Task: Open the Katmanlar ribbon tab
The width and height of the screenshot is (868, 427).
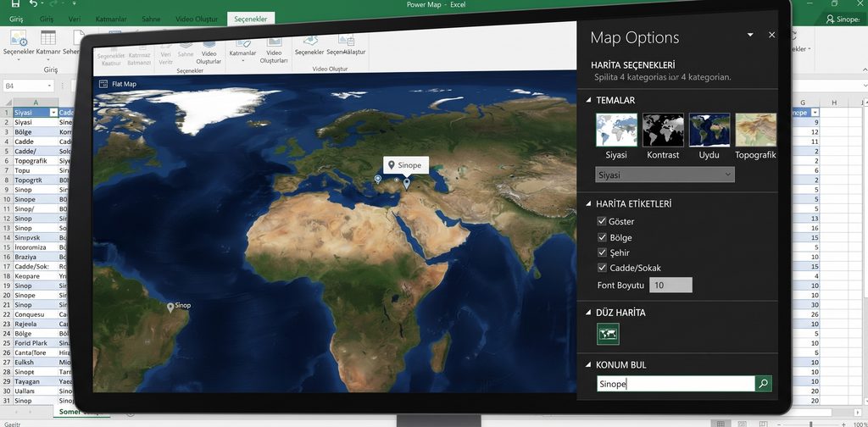Action: (111, 19)
